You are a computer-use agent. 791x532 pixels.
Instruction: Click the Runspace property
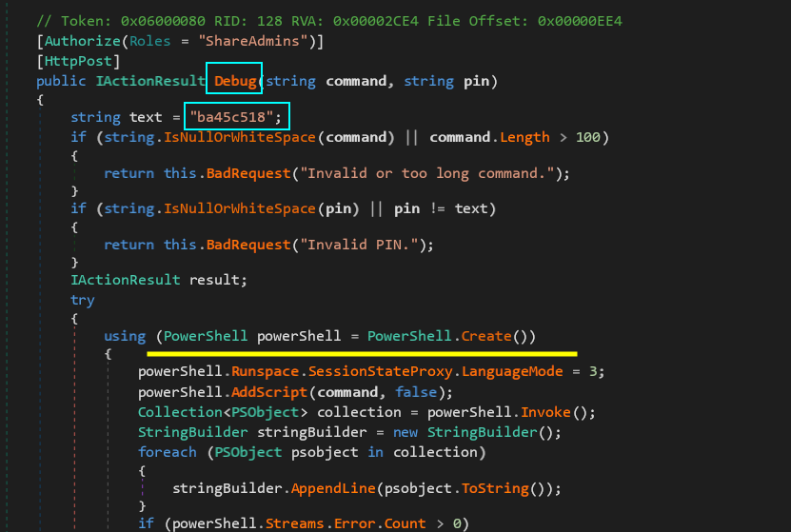(x=265, y=372)
